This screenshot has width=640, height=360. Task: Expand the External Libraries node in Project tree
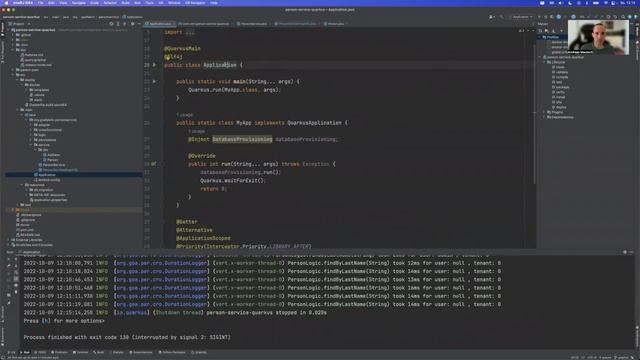coord(9,240)
